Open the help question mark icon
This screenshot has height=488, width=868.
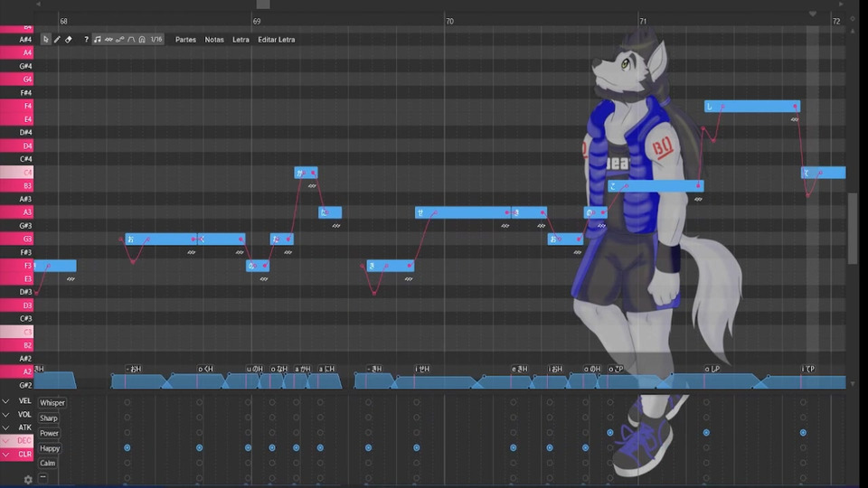pos(86,39)
